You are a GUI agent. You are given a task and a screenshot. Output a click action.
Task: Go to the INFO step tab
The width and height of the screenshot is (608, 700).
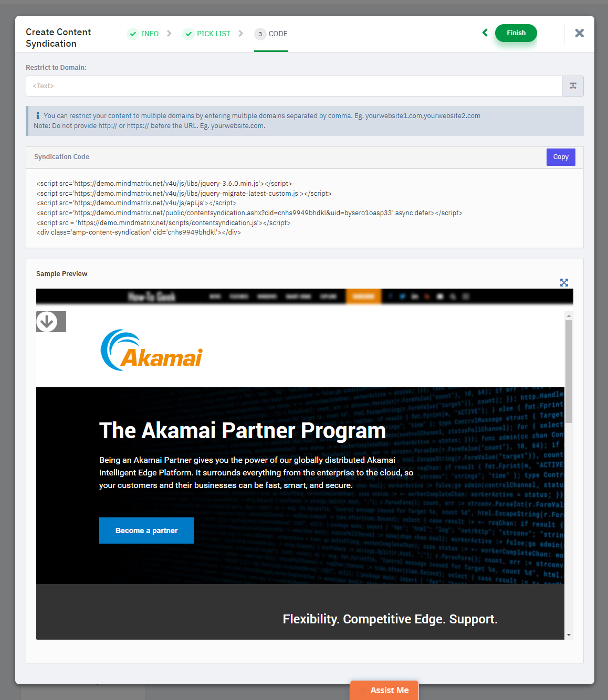pos(150,34)
